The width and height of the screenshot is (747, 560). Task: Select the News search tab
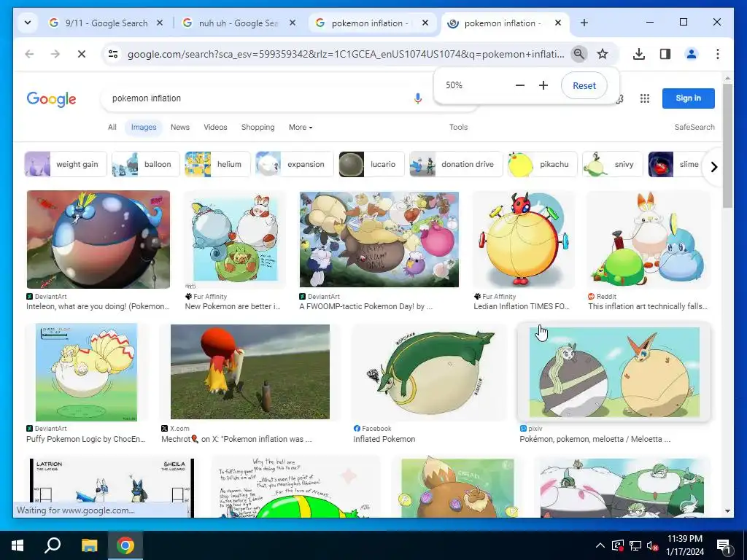coord(180,127)
